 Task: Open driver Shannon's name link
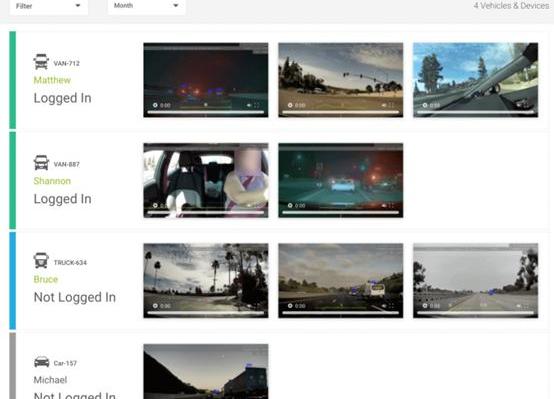(52, 181)
